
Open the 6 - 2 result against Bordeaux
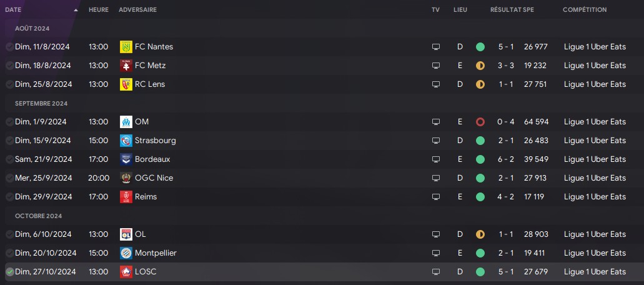pyautogui.click(x=506, y=159)
